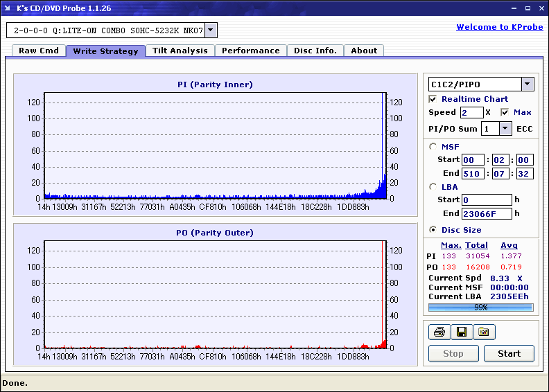
Task: Open the drive selection dropdown
Action: (211, 30)
